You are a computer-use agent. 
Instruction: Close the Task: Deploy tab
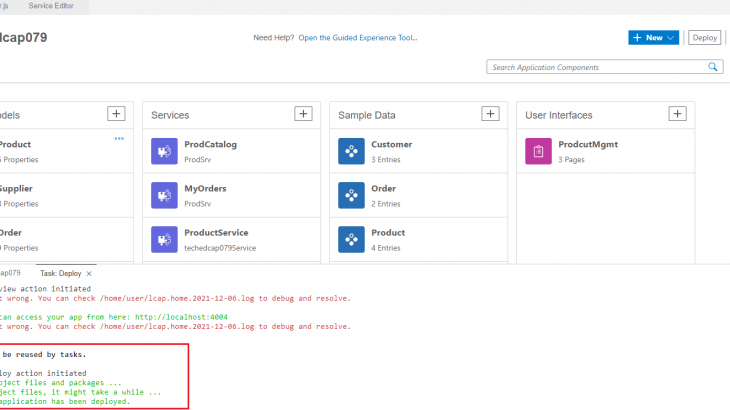click(x=89, y=274)
